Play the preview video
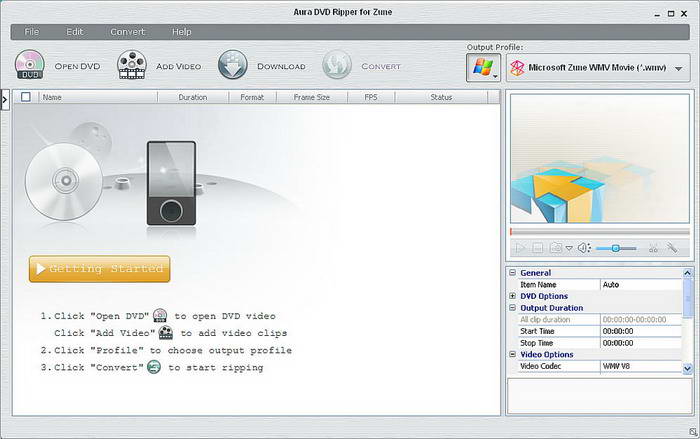 point(520,248)
